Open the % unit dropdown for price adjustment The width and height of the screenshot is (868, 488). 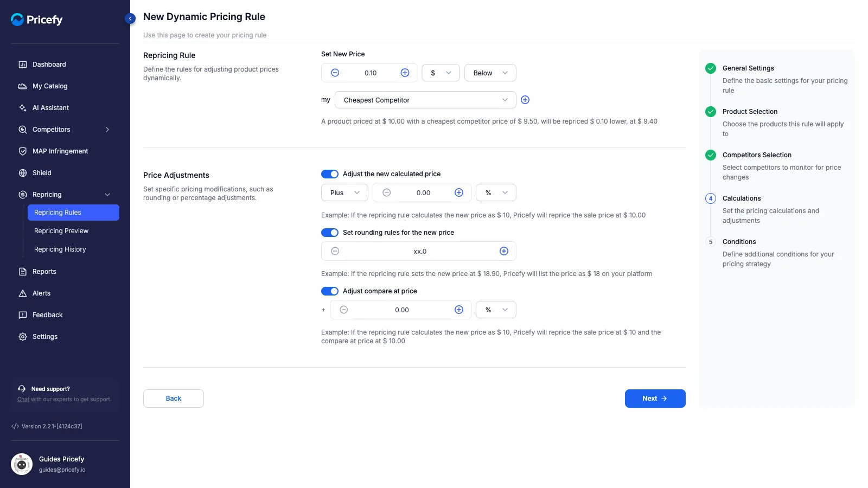click(496, 192)
